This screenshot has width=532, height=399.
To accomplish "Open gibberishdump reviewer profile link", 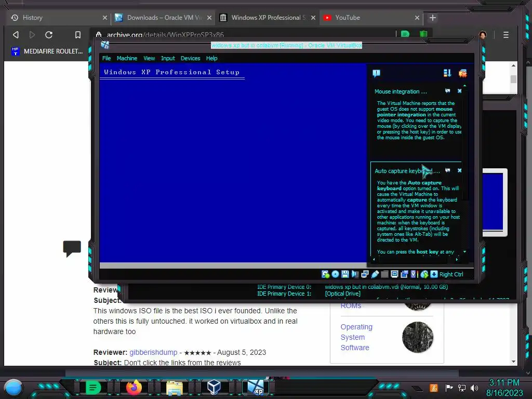I will click(x=153, y=352).
